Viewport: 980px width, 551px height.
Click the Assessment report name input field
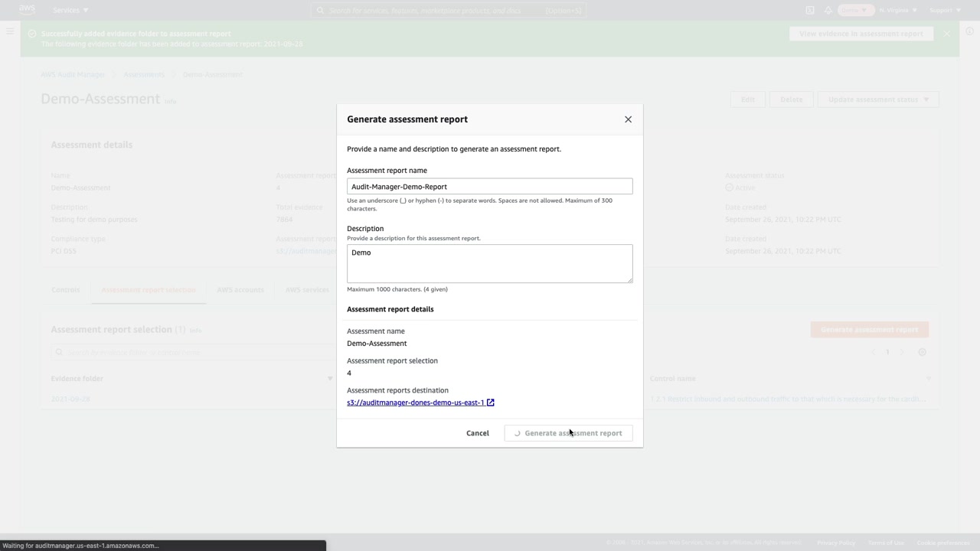(x=490, y=187)
